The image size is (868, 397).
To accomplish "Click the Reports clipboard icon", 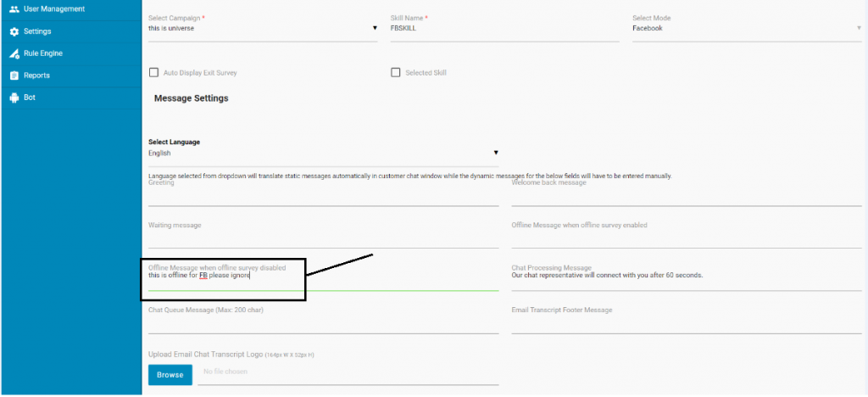I will coord(14,75).
